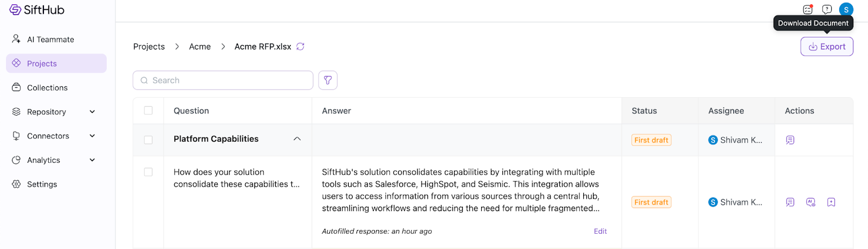The height and width of the screenshot is (249, 868).
Task: Go to Collections in the sidebar
Action: (47, 88)
